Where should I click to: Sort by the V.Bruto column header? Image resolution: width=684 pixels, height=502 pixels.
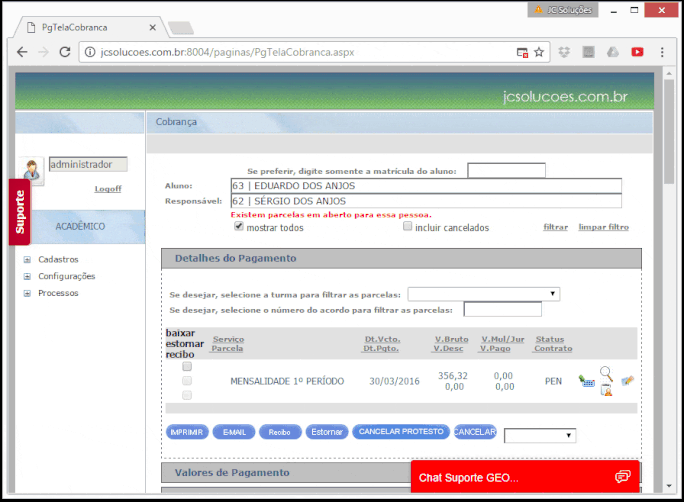(x=451, y=339)
